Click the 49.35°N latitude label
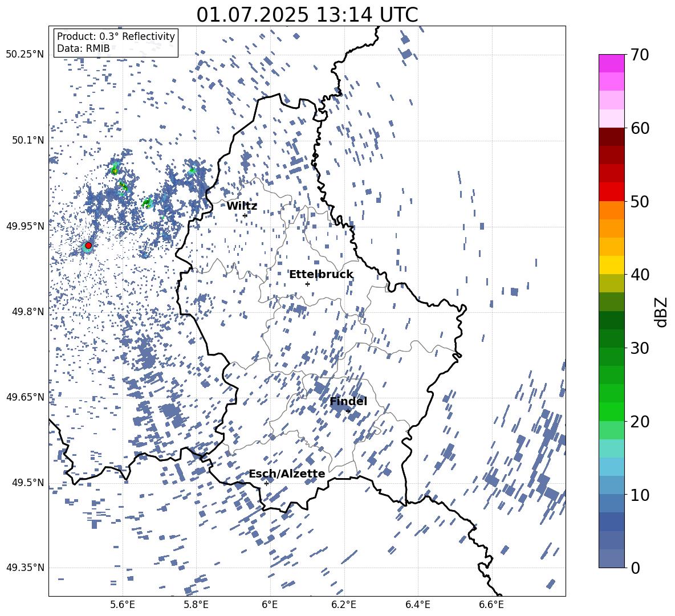675x616 pixels. pyautogui.click(x=25, y=568)
